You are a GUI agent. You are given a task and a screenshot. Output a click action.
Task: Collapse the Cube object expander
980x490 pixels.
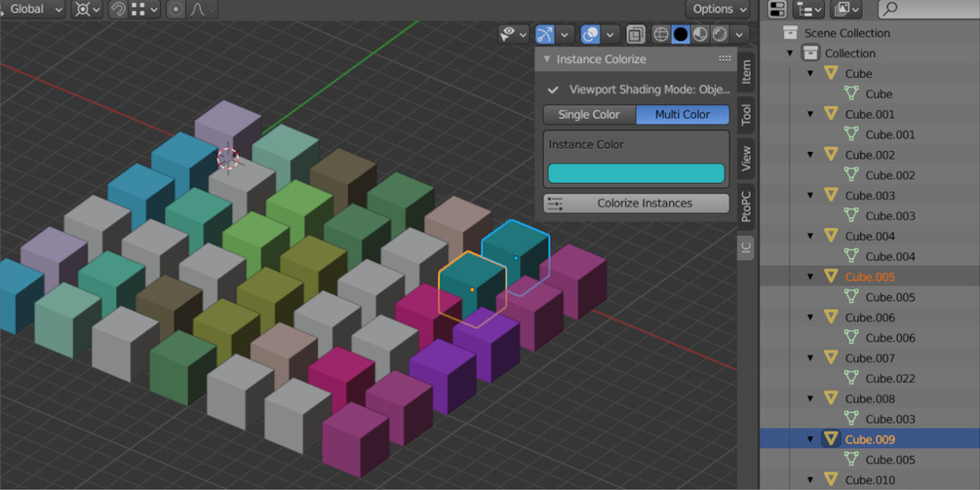pyautogui.click(x=810, y=74)
